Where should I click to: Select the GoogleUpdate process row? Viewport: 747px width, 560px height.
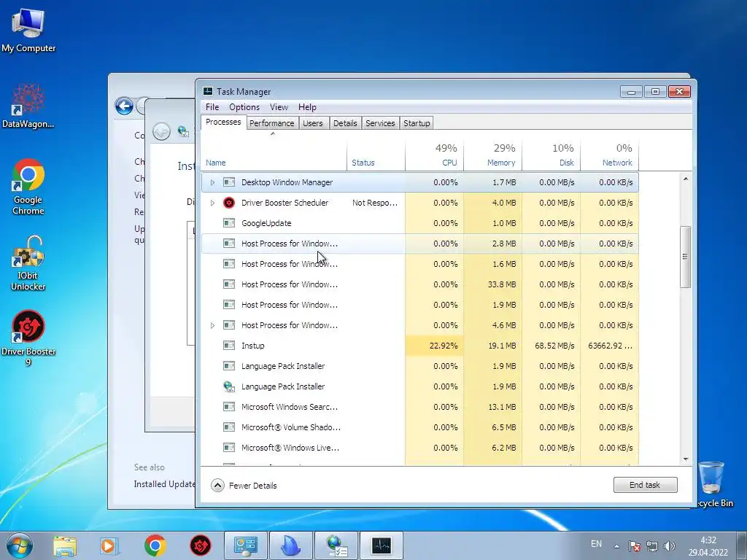[x=419, y=223]
